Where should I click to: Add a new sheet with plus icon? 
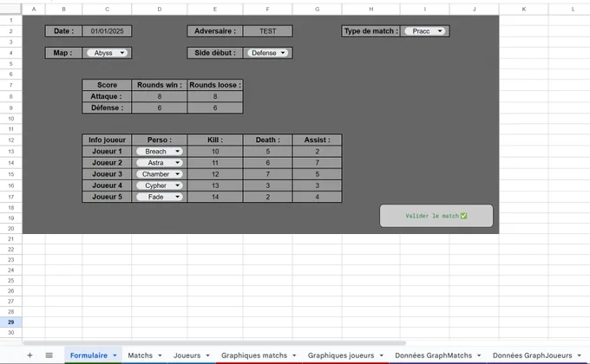pos(29,355)
